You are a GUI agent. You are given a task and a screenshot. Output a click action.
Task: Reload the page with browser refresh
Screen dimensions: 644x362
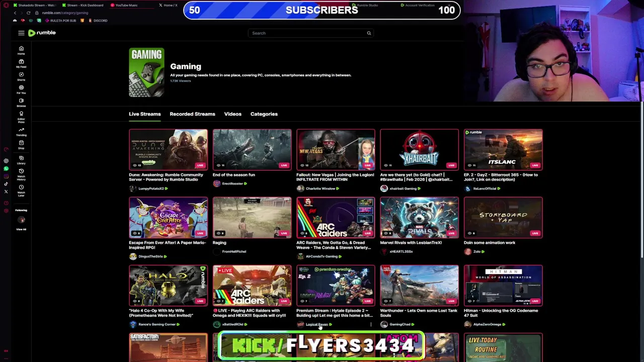pyautogui.click(x=28, y=13)
